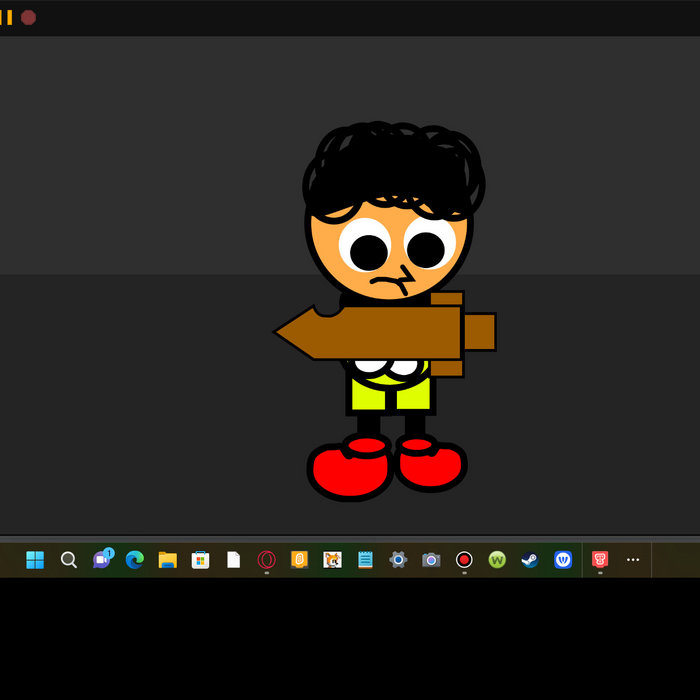Open Windows Search from the taskbar
The height and width of the screenshot is (700, 700).
coord(68,560)
